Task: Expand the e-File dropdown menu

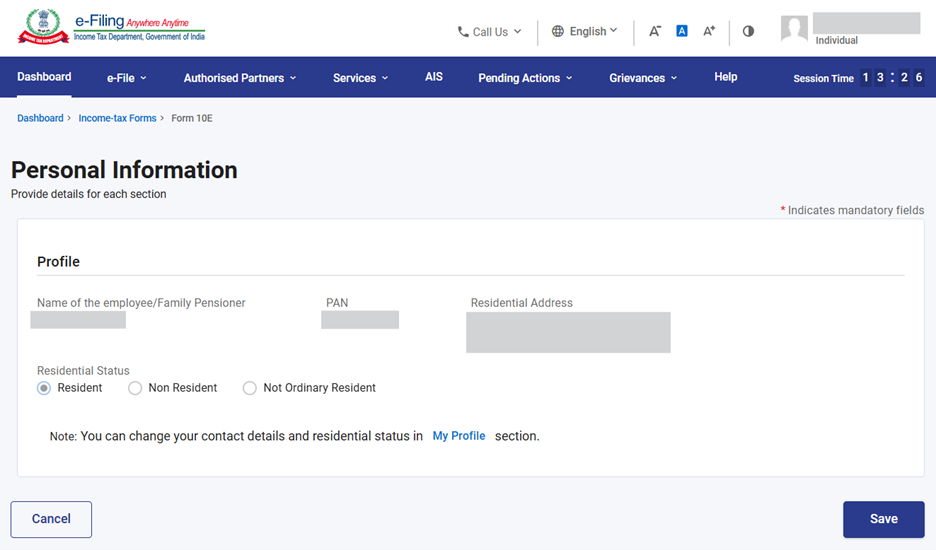Action: pyautogui.click(x=126, y=78)
